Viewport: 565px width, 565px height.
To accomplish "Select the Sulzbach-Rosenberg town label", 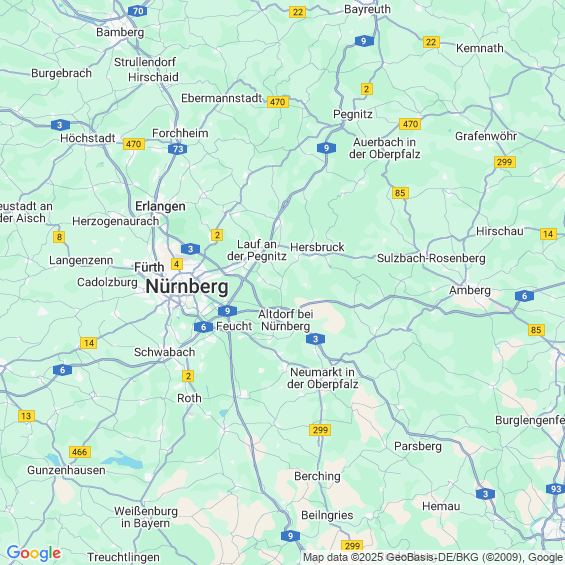I will pyautogui.click(x=431, y=258).
